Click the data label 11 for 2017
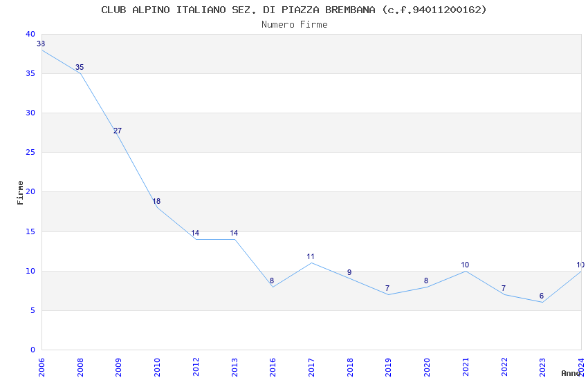This screenshot has height=380, width=588. [311, 257]
